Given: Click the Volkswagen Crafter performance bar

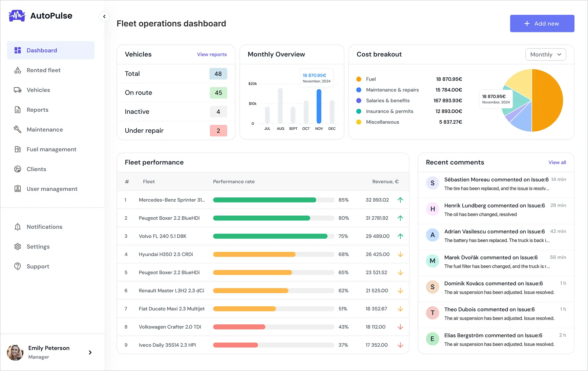Looking at the screenshot, I should coord(274,327).
